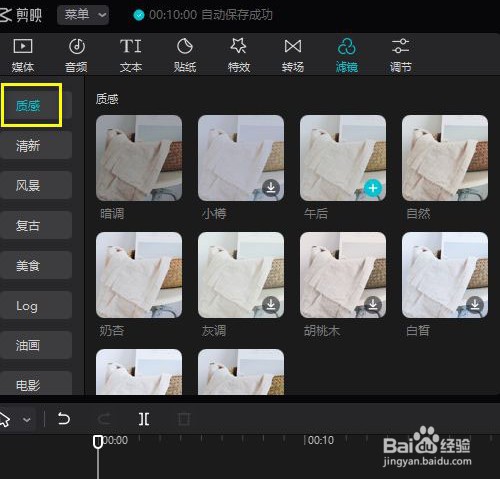This screenshot has height=479, width=500.
Task: Click the 奶杏 filter name label
Action: point(112,330)
